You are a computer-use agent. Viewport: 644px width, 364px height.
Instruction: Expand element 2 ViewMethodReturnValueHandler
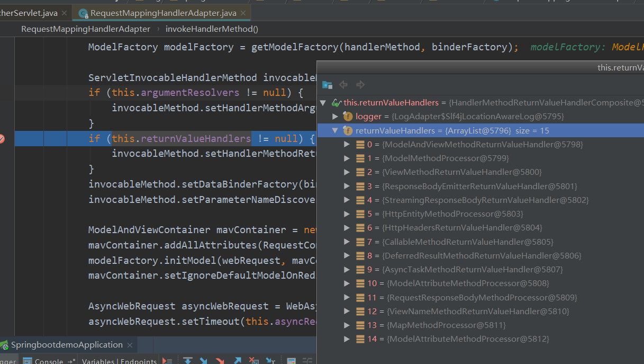pos(347,172)
